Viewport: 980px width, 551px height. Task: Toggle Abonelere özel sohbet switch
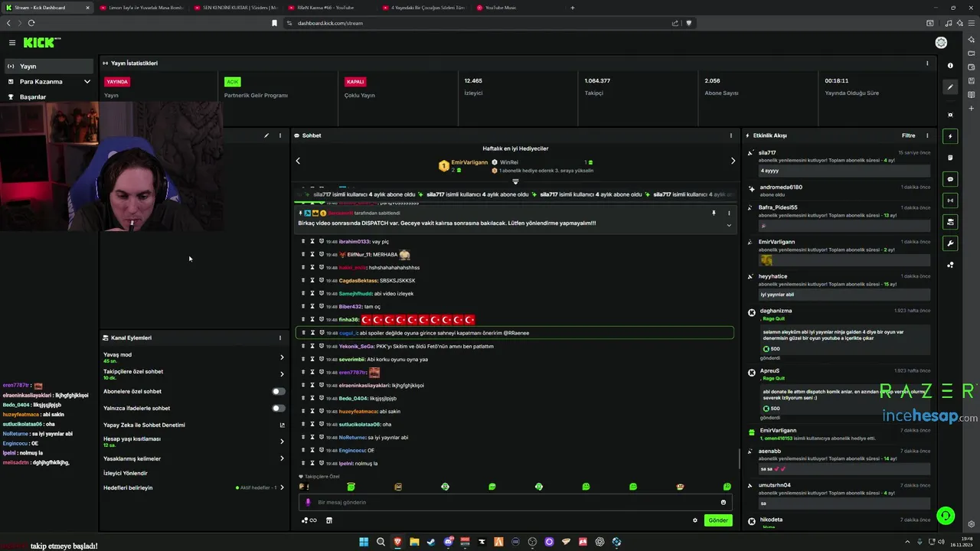point(279,391)
